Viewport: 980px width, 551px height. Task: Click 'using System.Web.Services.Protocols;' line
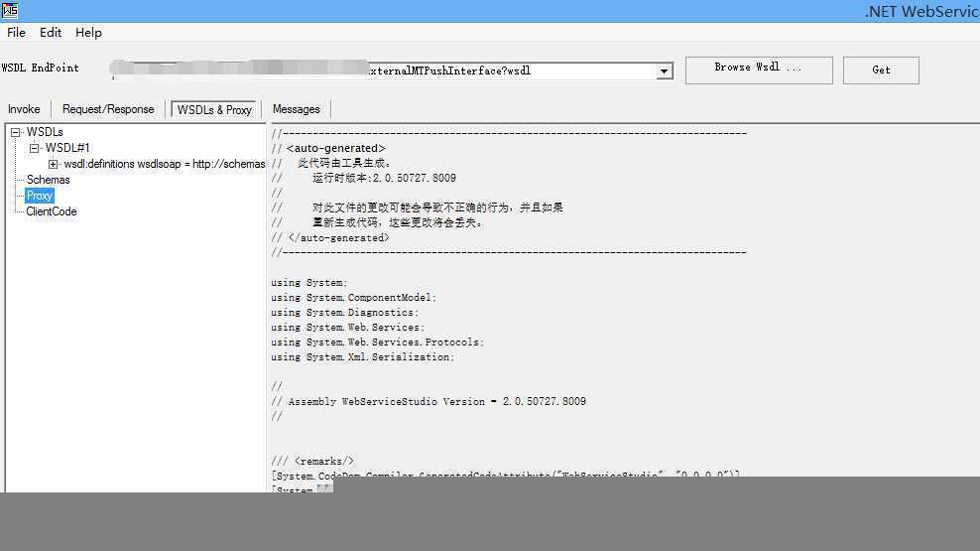point(378,343)
